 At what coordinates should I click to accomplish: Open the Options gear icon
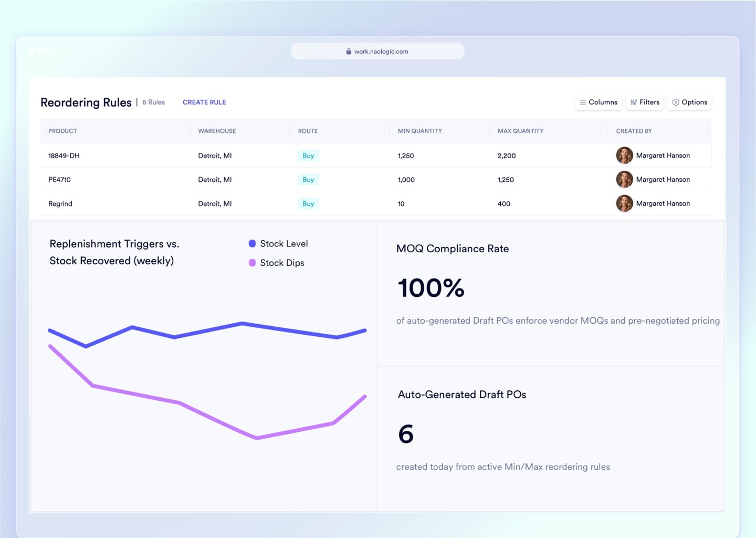click(x=677, y=102)
